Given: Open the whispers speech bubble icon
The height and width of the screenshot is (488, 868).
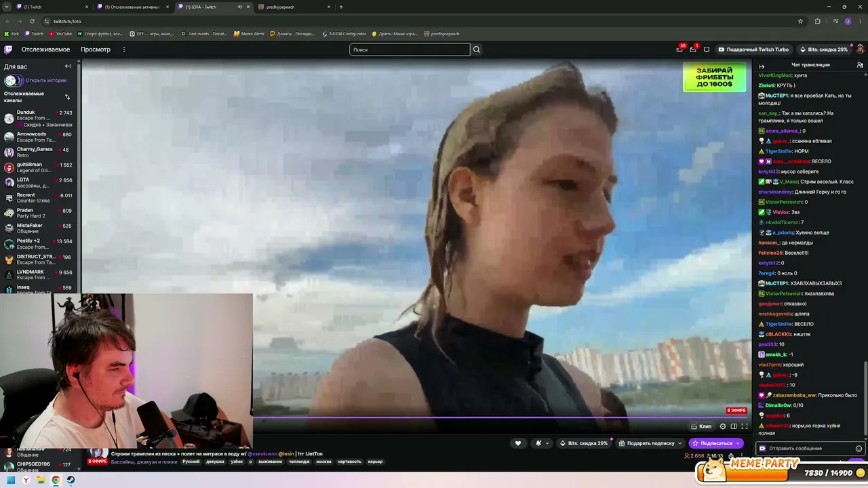Looking at the screenshot, I should (707, 49).
